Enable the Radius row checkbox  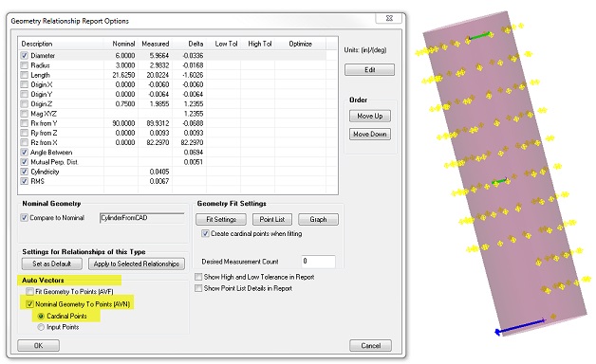25,65
